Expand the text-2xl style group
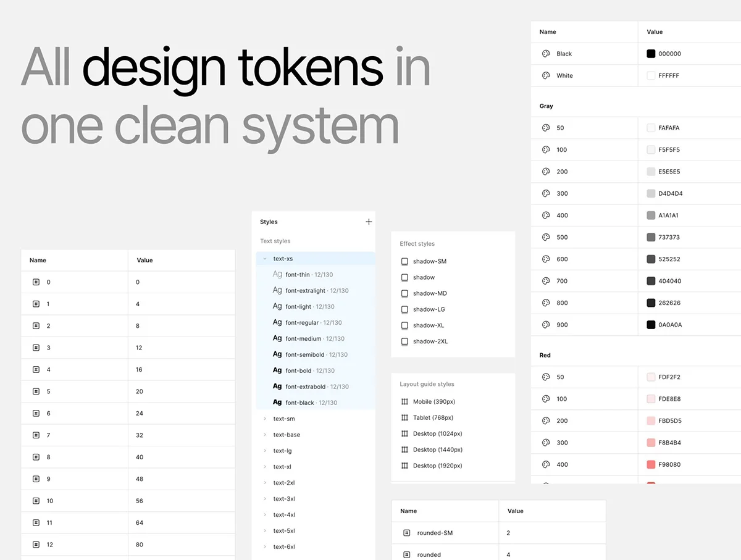 coord(265,483)
